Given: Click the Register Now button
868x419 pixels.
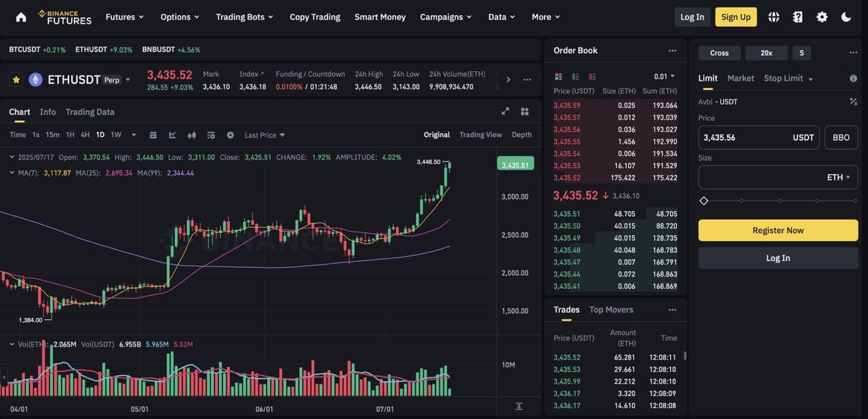Looking at the screenshot, I should tap(778, 230).
